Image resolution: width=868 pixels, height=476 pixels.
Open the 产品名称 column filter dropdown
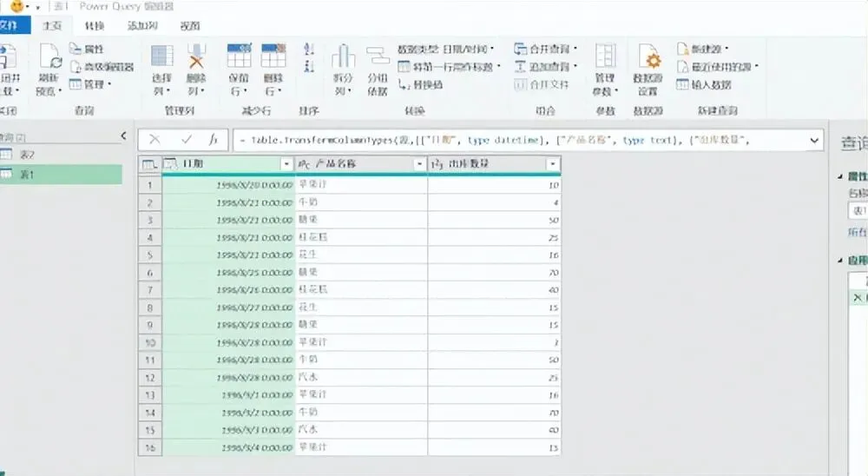(x=419, y=164)
